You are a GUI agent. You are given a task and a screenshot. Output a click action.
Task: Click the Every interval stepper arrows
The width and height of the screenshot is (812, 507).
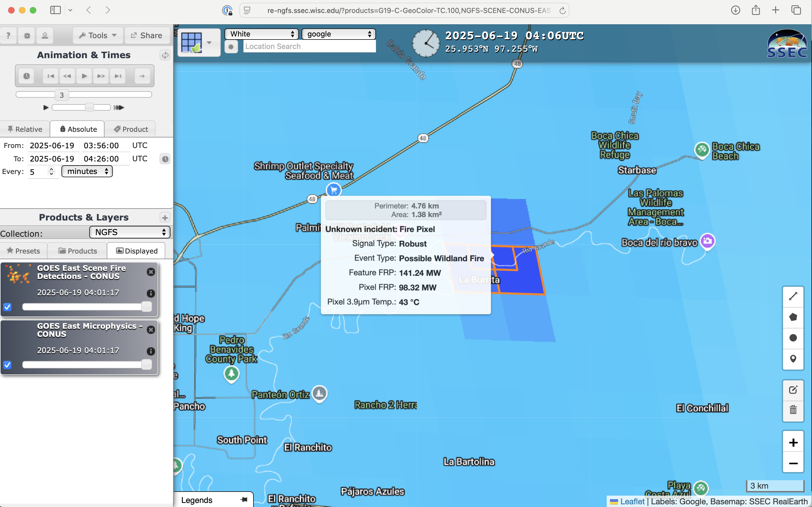point(51,171)
